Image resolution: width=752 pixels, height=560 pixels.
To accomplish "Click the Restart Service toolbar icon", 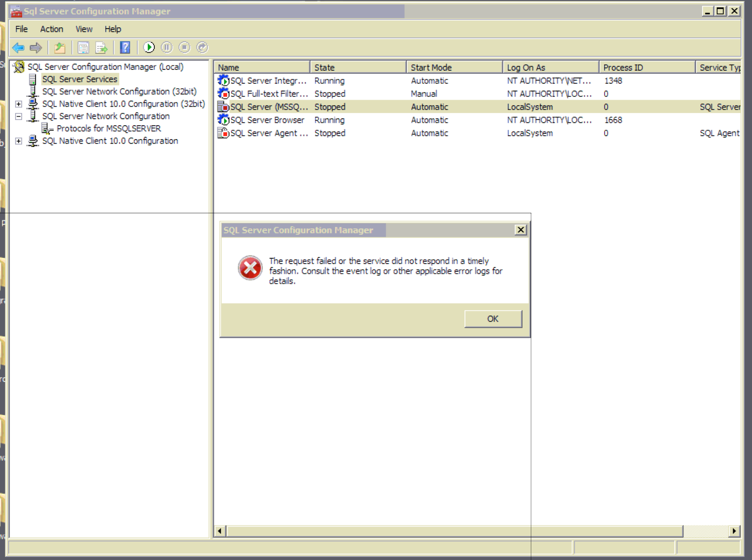I will [203, 47].
